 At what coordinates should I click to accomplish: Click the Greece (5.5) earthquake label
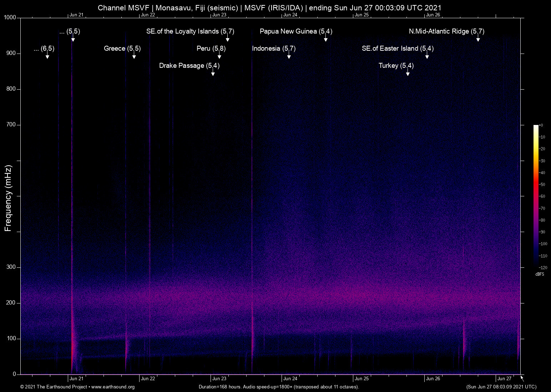point(122,49)
